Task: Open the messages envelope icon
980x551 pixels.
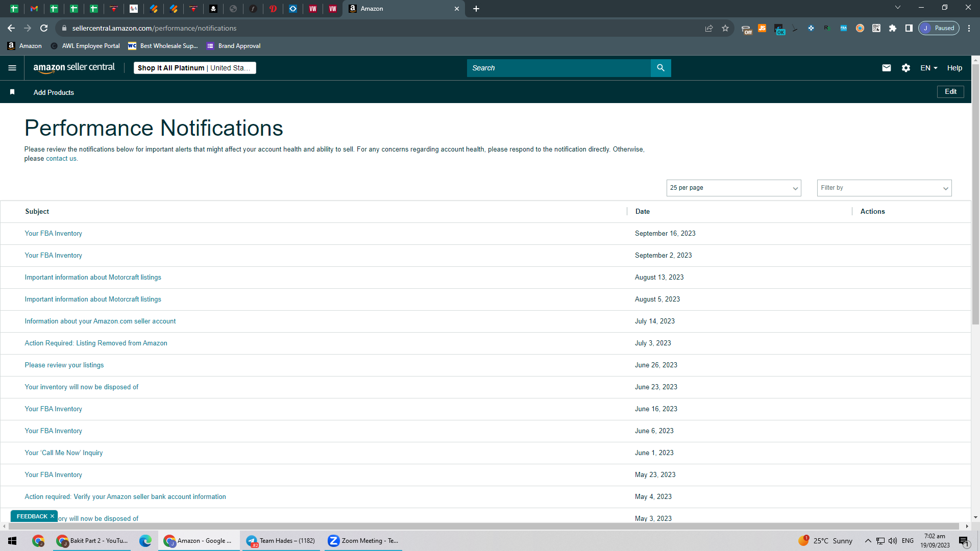Action: (x=887, y=68)
